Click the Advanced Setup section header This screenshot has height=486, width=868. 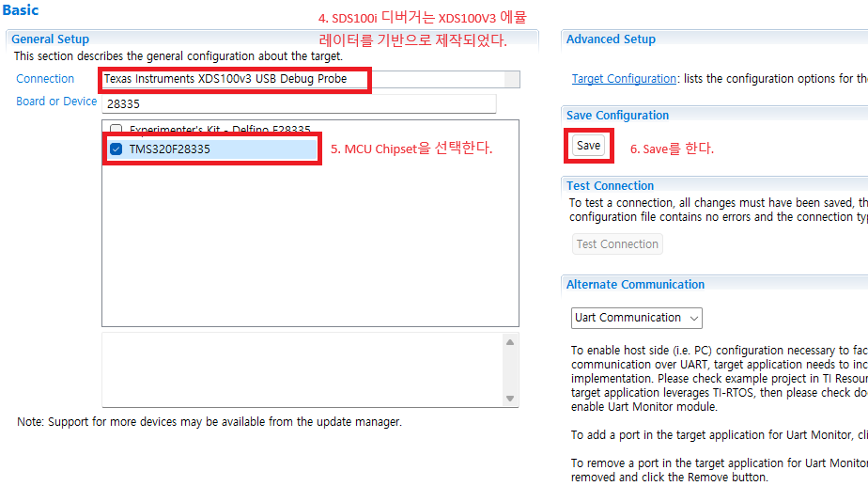(611, 39)
